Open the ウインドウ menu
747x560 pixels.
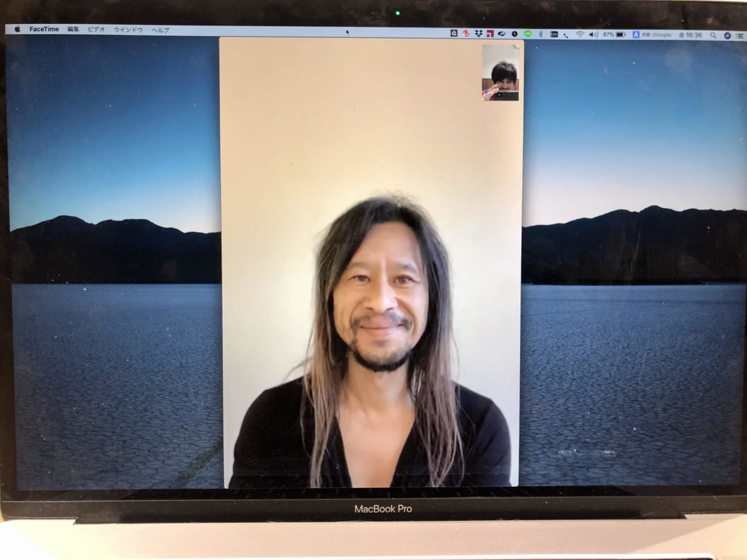(128, 29)
